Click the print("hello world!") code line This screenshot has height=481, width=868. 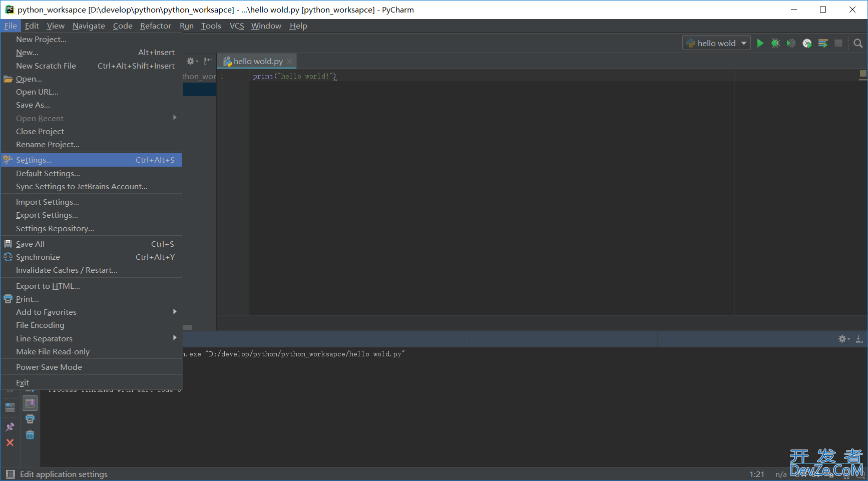coord(295,76)
